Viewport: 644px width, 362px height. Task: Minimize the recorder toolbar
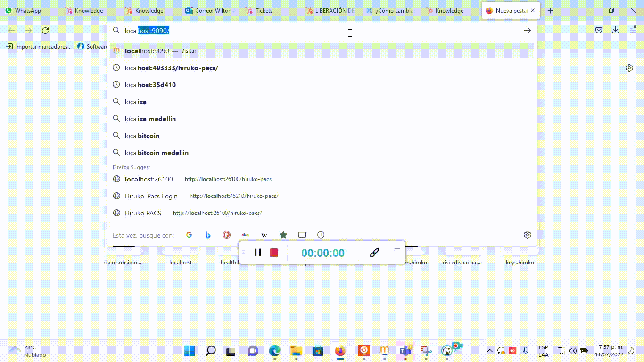tap(397, 249)
